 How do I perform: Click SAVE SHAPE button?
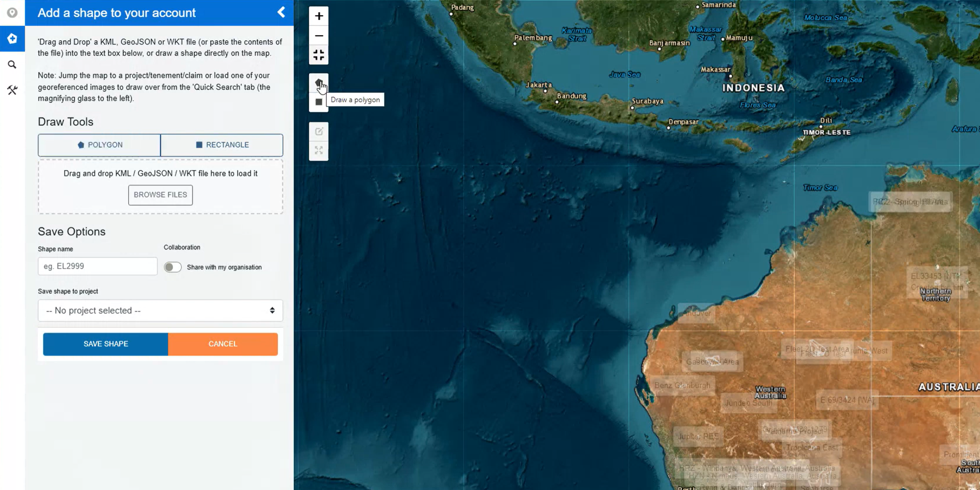coord(106,344)
